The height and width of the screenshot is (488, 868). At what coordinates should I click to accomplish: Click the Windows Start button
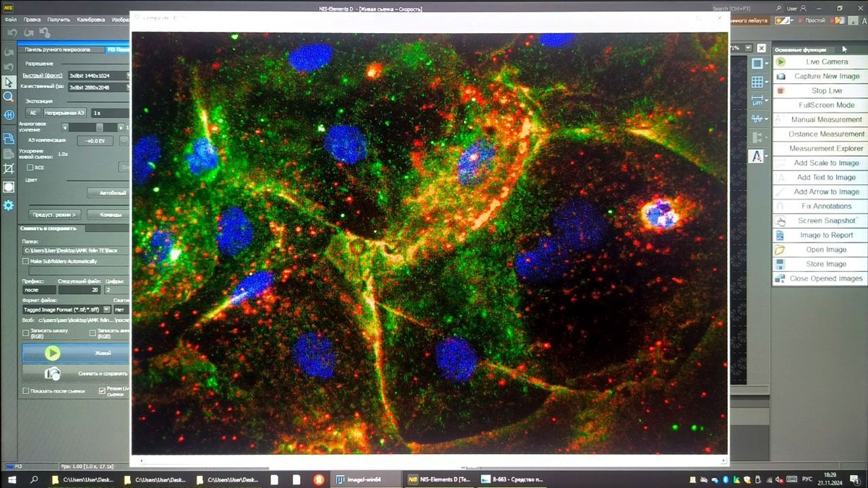[x=12, y=479]
